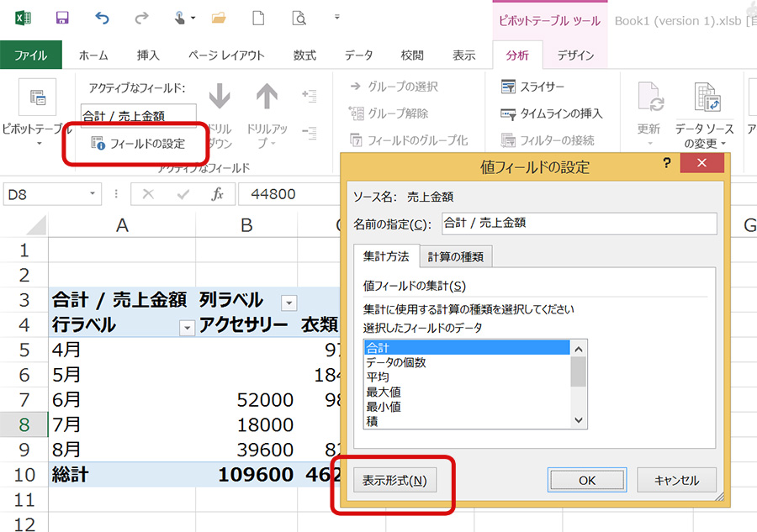Click the Save icon in the quick access toolbar
757x532 pixels.
[x=62, y=18]
